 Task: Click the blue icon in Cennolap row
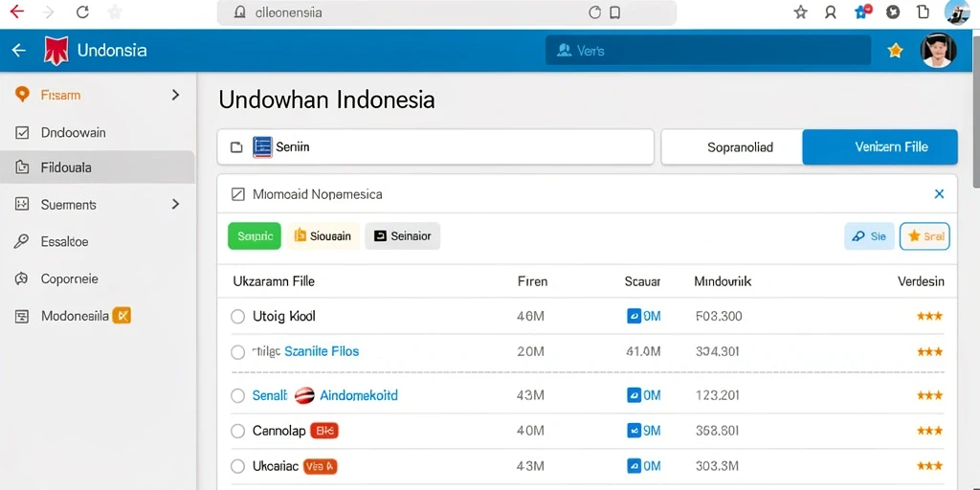634,431
